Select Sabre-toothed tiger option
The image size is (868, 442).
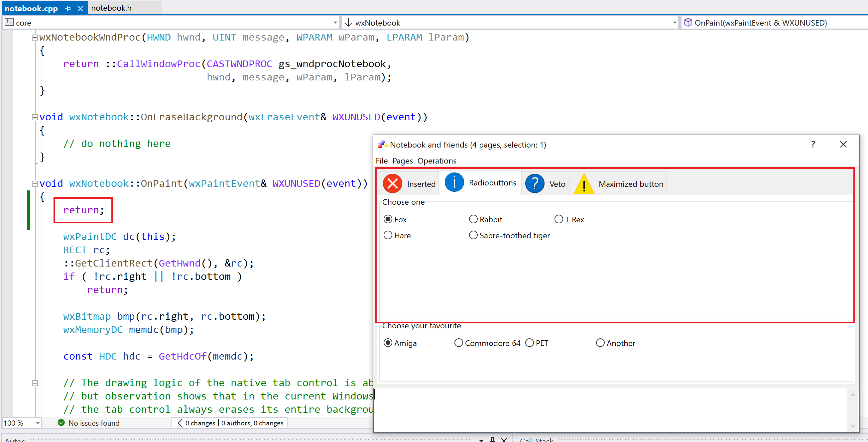click(473, 235)
